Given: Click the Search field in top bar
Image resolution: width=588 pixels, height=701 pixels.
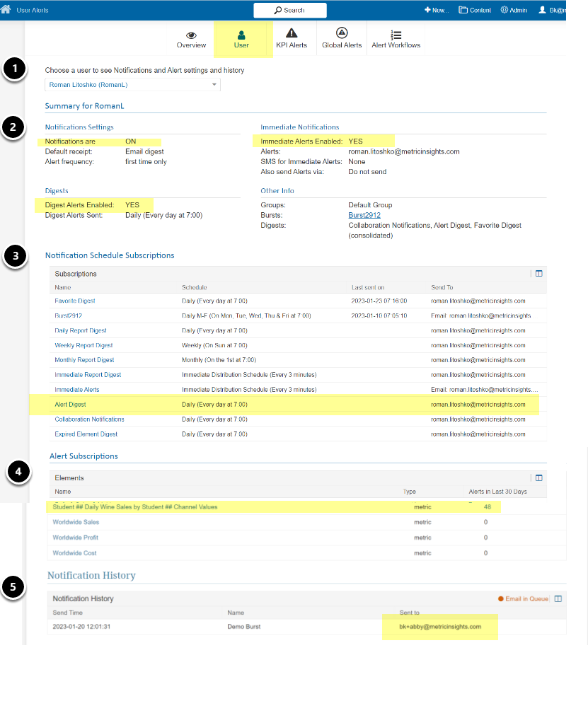Looking at the screenshot, I should (289, 10).
